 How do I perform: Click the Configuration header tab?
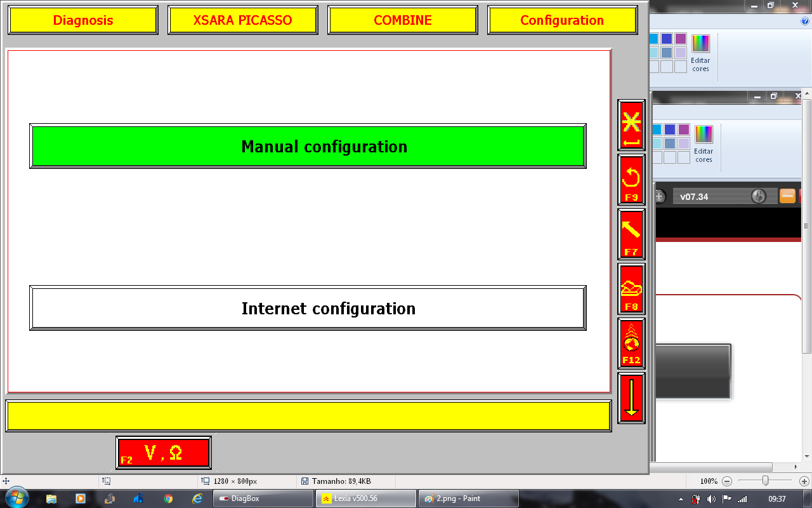[562, 20]
